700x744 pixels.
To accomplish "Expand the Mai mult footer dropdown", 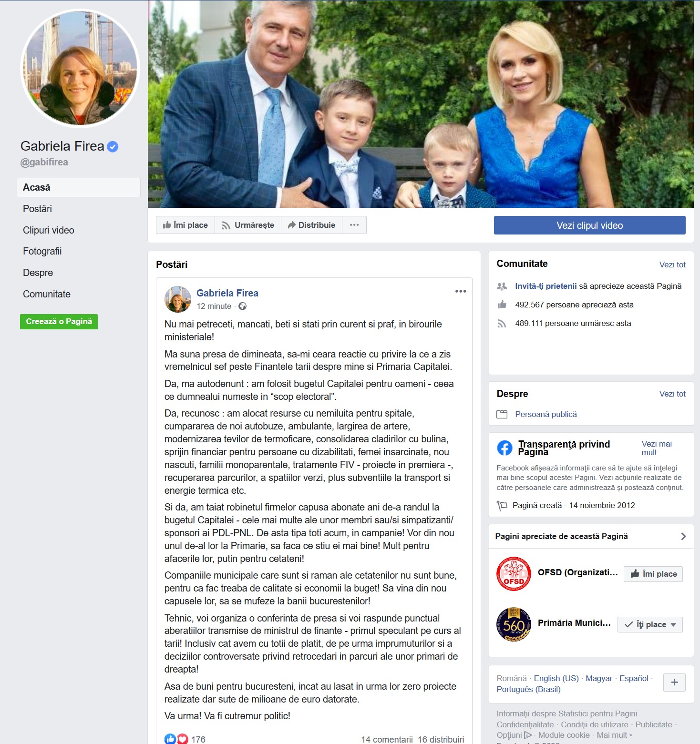I will click(615, 735).
